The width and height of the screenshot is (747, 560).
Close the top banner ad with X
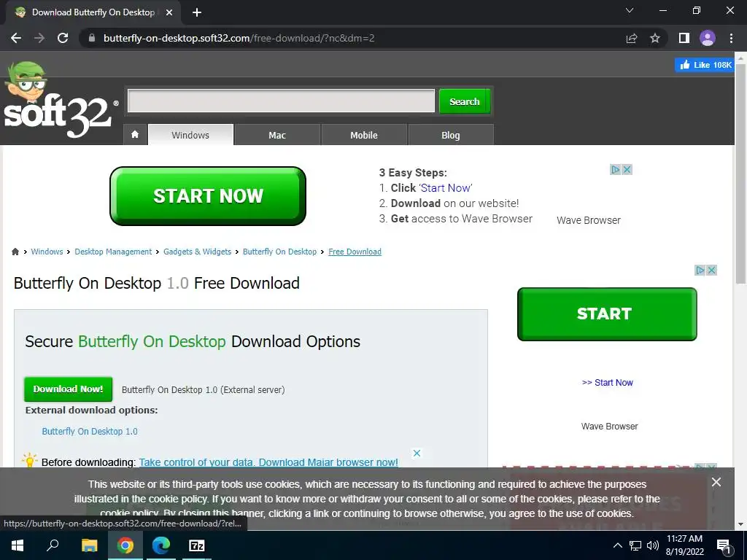pyautogui.click(x=627, y=169)
